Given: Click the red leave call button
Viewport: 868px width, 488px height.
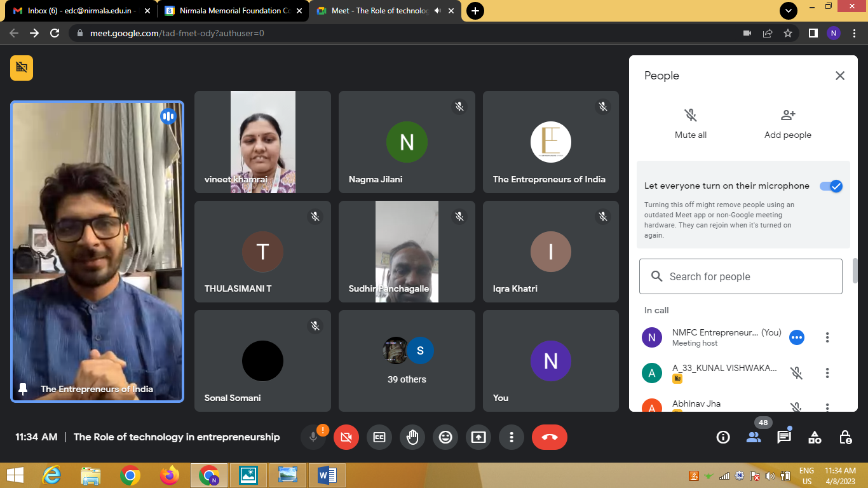Looking at the screenshot, I should click(549, 437).
